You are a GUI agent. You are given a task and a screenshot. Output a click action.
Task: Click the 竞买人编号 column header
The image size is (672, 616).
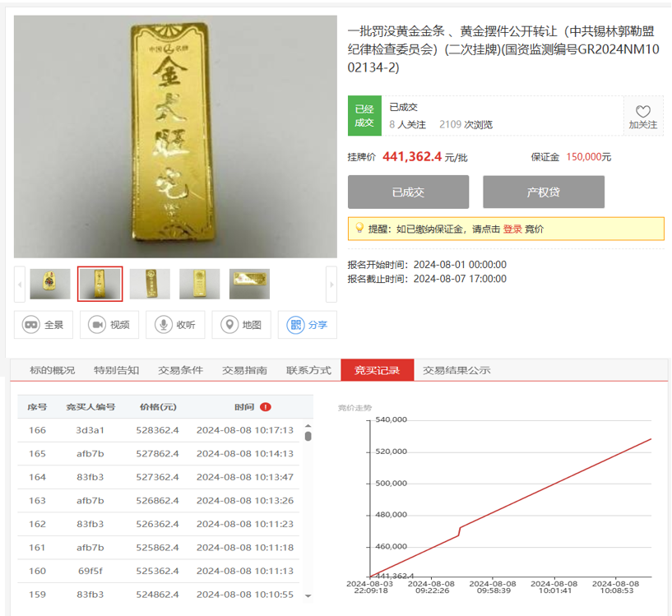click(90, 407)
